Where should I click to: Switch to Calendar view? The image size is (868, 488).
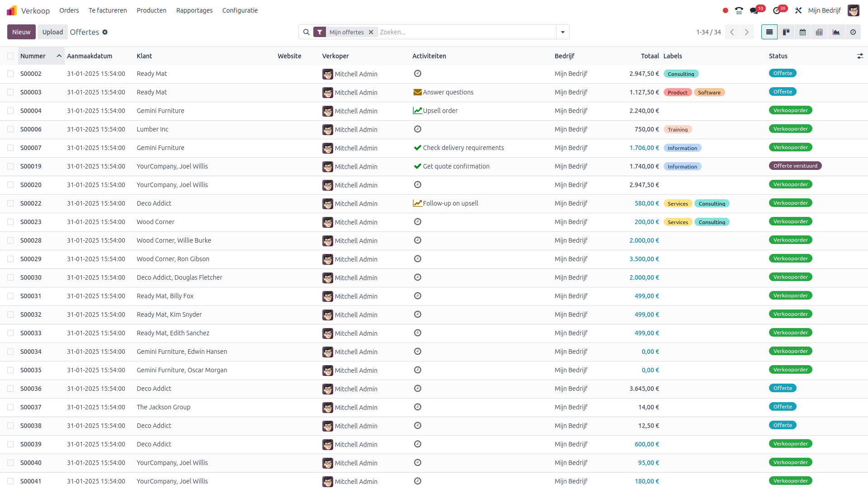coord(802,32)
